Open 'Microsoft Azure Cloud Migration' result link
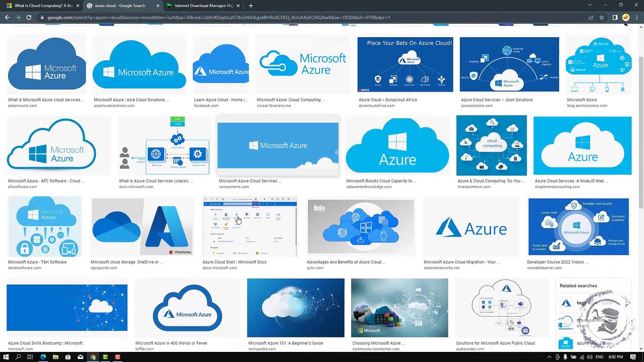This screenshot has height=362, width=644. pos(462,262)
